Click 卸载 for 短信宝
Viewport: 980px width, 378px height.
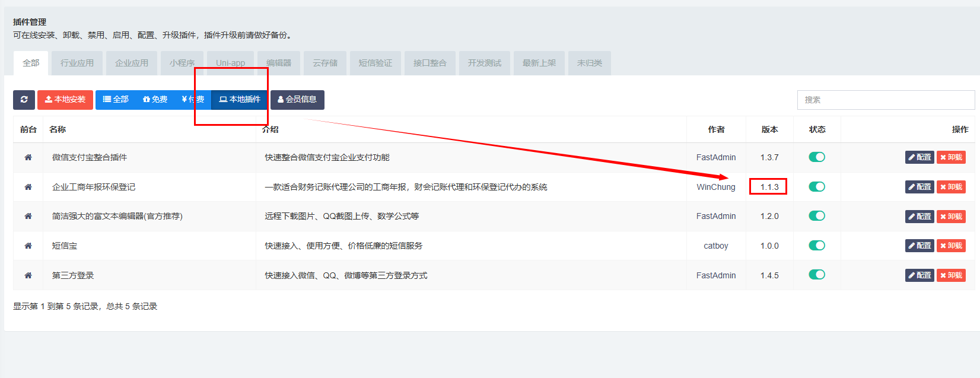point(951,246)
